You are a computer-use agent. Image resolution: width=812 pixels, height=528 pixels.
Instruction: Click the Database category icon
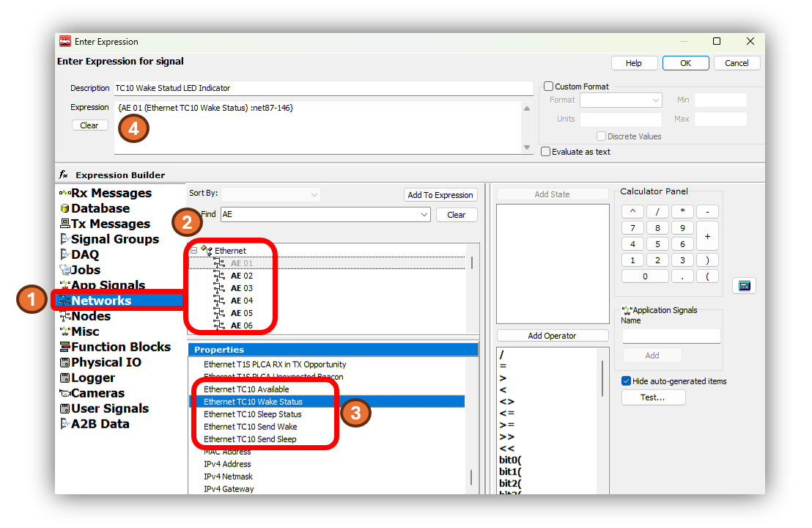65,208
